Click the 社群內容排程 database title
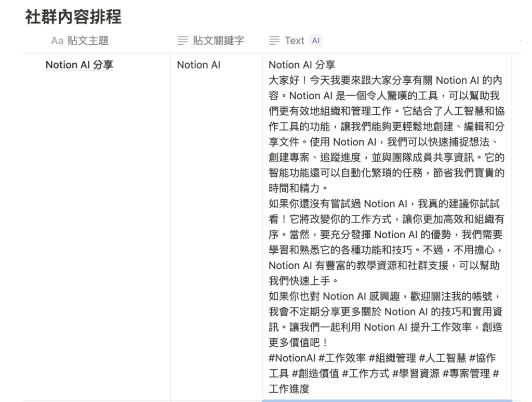 [73, 17]
